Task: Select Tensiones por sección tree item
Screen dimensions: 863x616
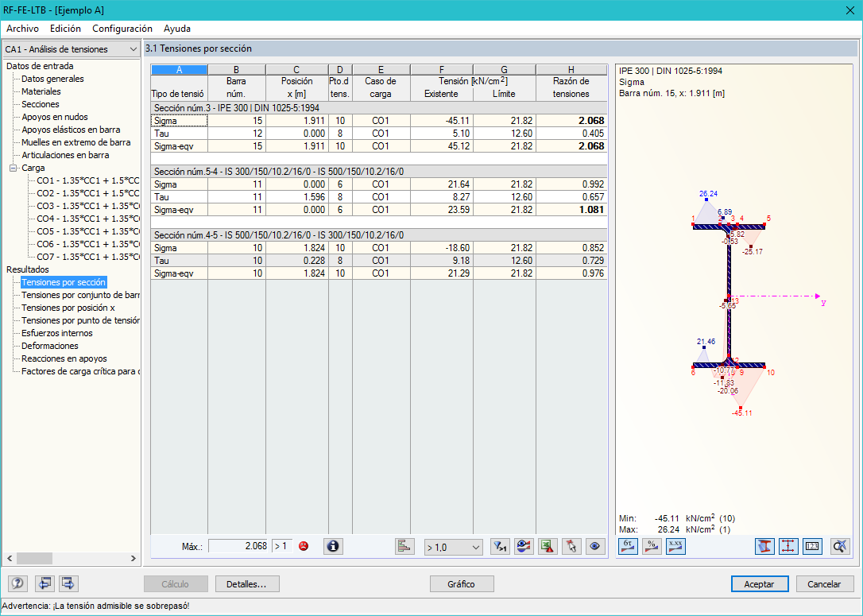Action: pyautogui.click(x=64, y=282)
